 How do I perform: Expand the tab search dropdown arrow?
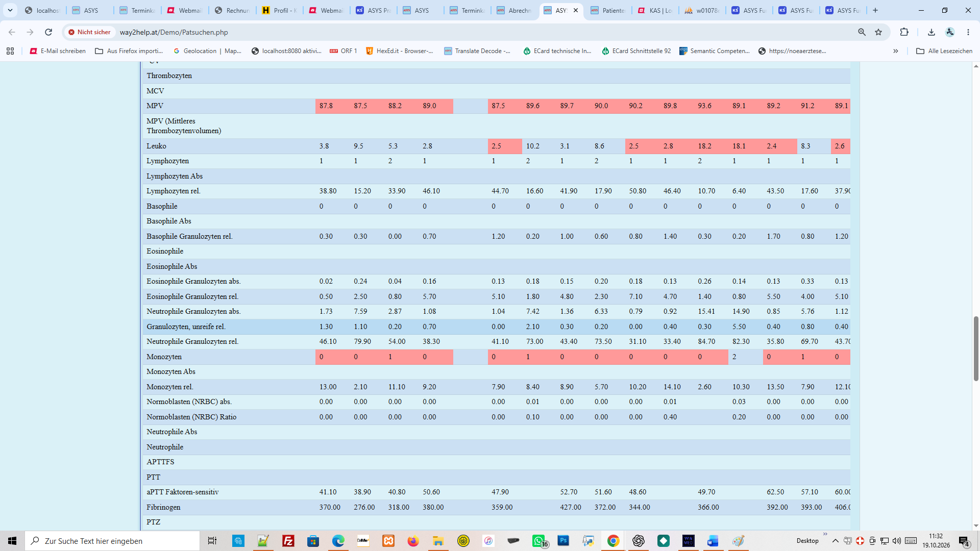pyautogui.click(x=10, y=10)
